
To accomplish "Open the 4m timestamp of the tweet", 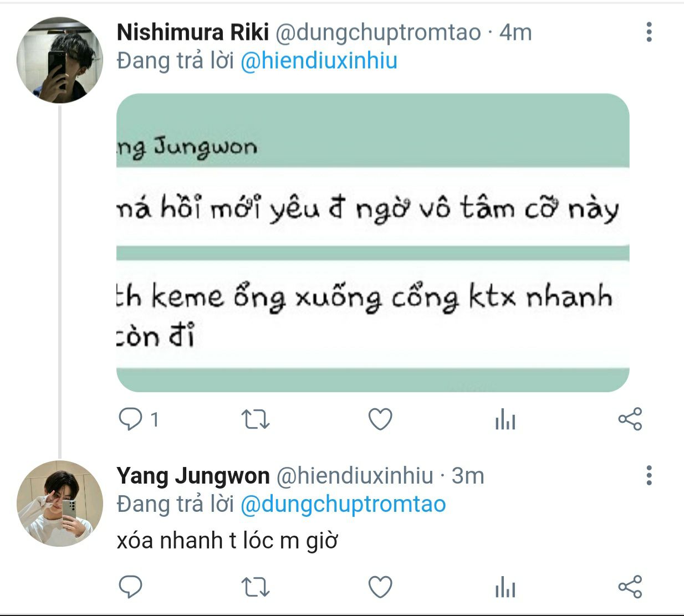I will click(x=515, y=33).
